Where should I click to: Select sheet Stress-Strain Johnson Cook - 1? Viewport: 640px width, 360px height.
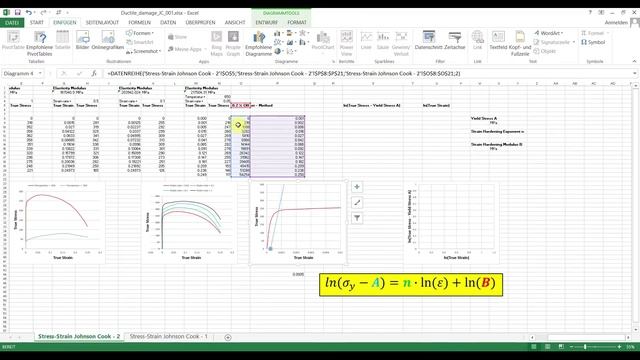click(x=169, y=336)
